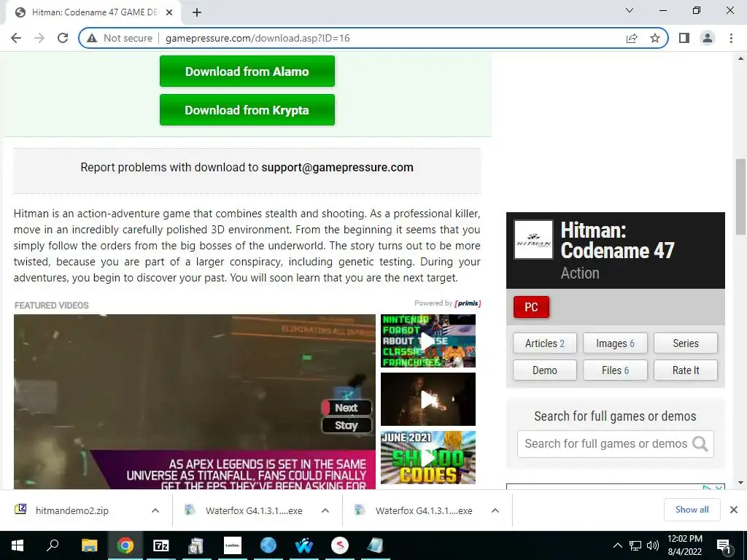
Task: Click the scrollbar up arrow
Action: [x=740, y=58]
